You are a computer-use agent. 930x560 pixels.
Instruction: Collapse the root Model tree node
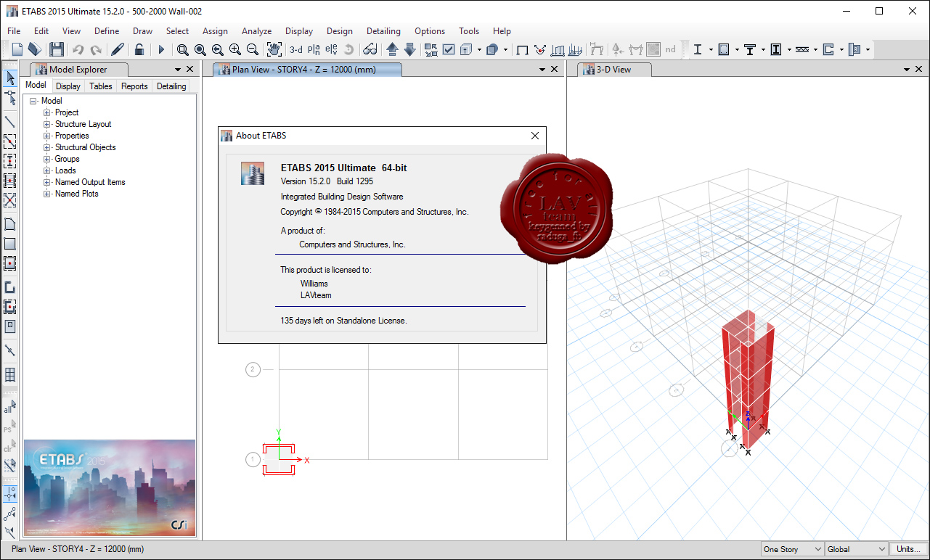click(x=33, y=101)
